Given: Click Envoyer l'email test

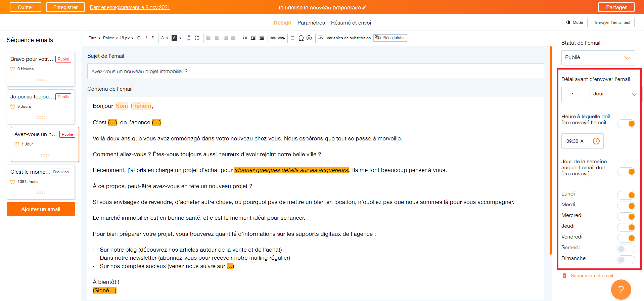Looking at the screenshot, I should 612,23.
